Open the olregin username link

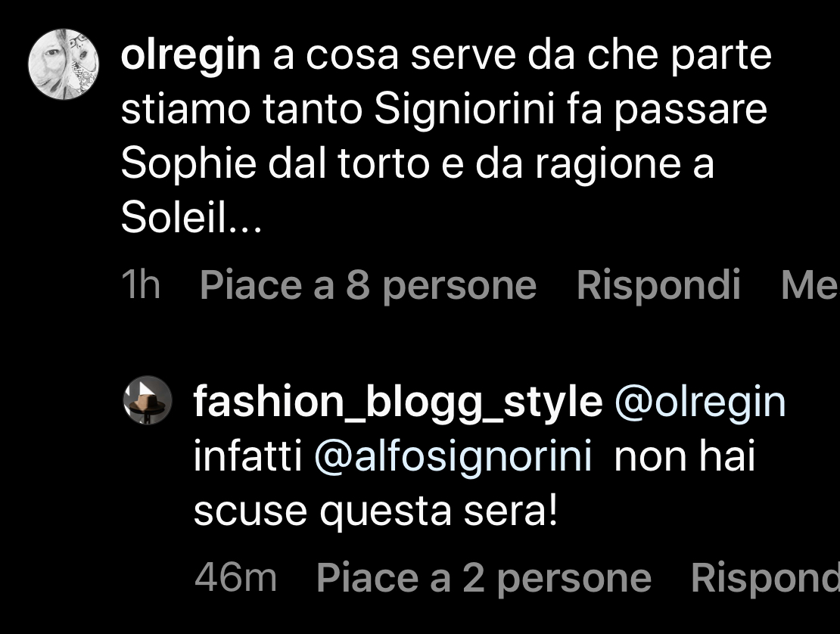(x=191, y=57)
